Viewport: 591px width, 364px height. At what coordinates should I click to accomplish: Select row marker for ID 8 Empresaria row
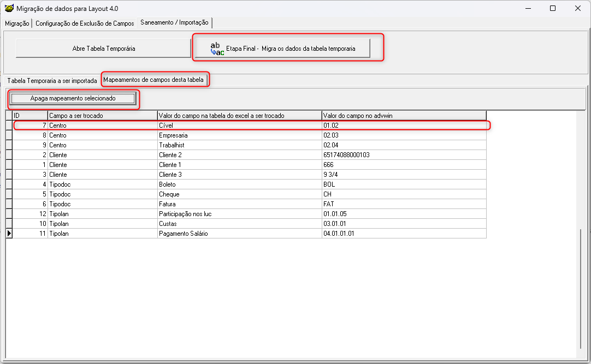click(9, 135)
